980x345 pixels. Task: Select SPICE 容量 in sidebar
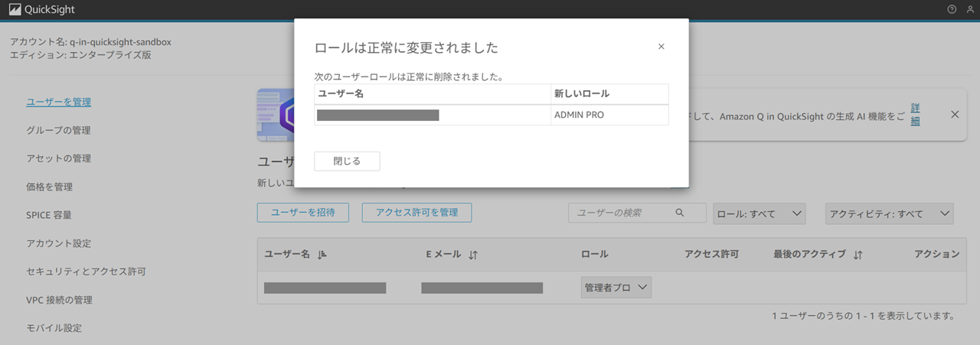pyautogui.click(x=49, y=215)
